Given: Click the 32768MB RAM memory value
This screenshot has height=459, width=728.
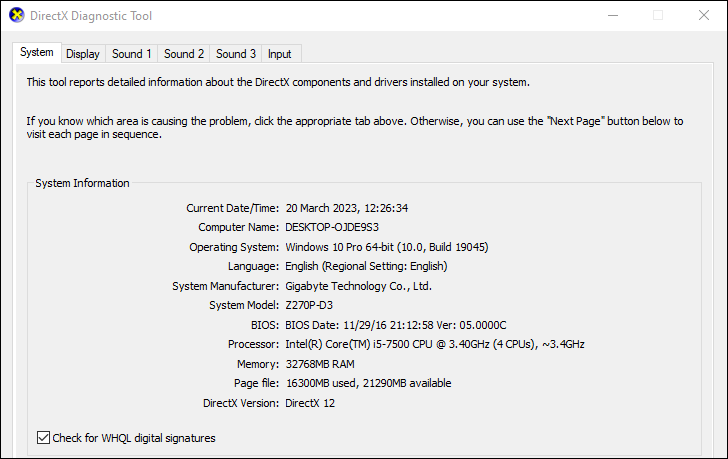Looking at the screenshot, I should point(320,364).
